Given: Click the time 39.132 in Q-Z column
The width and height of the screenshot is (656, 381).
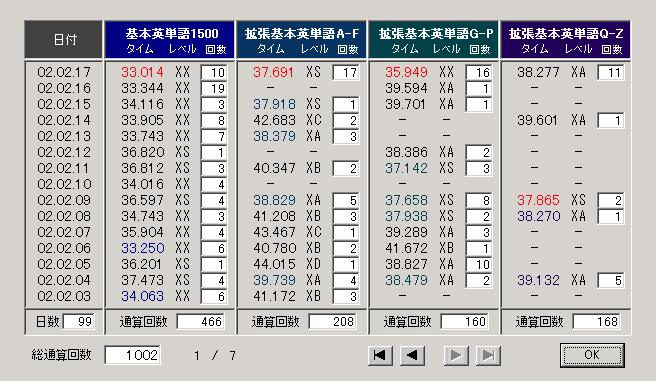Looking at the screenshot, I should click(538, 280).
